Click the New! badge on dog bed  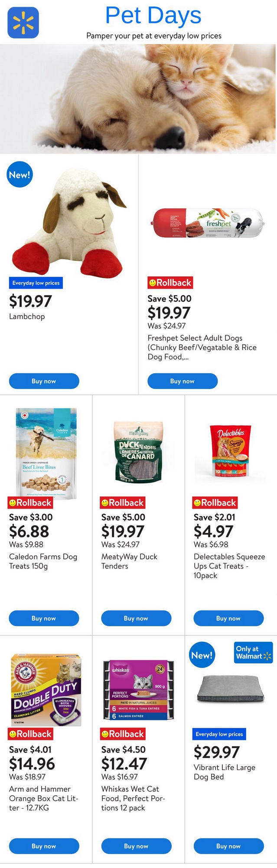pos(202,655)
